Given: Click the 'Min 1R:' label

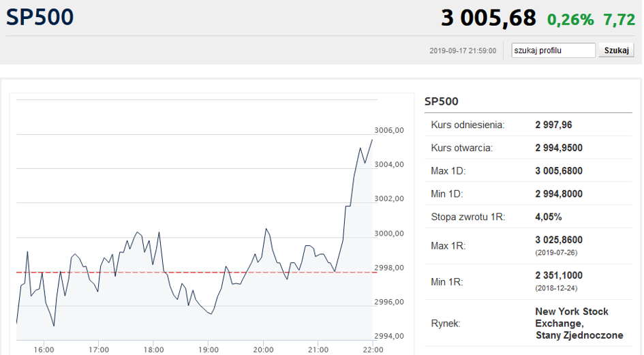Looking at the screenshot, I should point(447,282).
